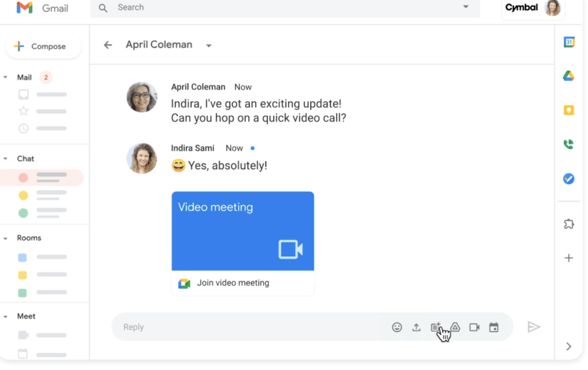Click the create new document icon
This screenshot has height=370, width=588.
436,327
